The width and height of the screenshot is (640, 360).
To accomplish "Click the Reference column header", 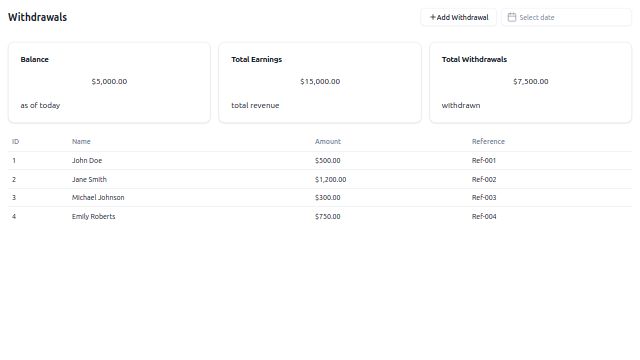I will click(x=488, y=142).
